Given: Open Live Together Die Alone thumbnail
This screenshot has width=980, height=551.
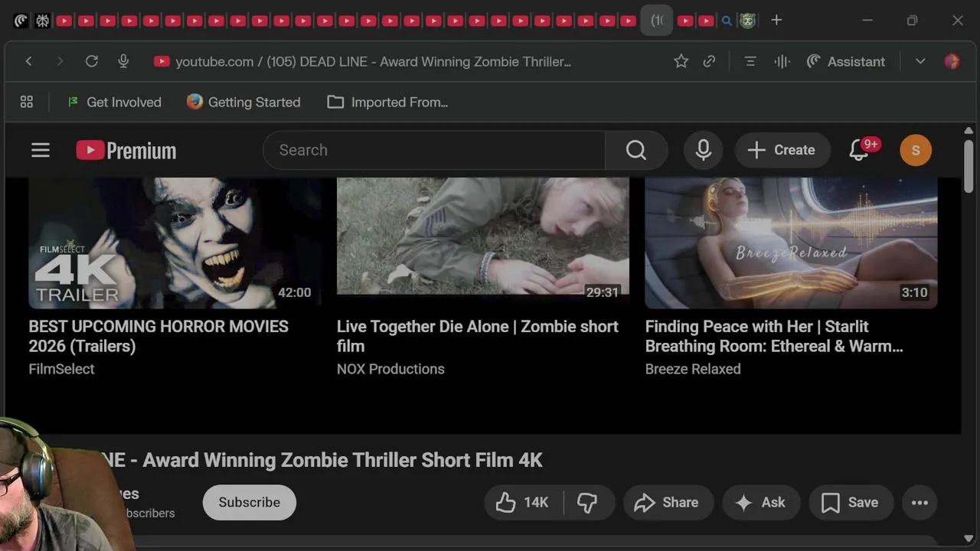Looking at the screenshot, I should click(x=483, y=243).
